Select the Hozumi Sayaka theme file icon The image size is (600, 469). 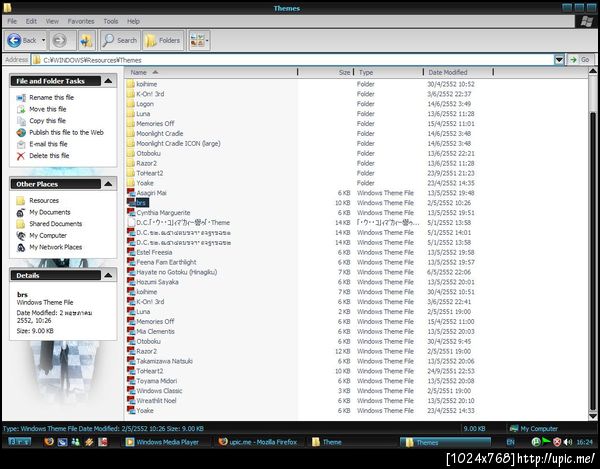131,282
